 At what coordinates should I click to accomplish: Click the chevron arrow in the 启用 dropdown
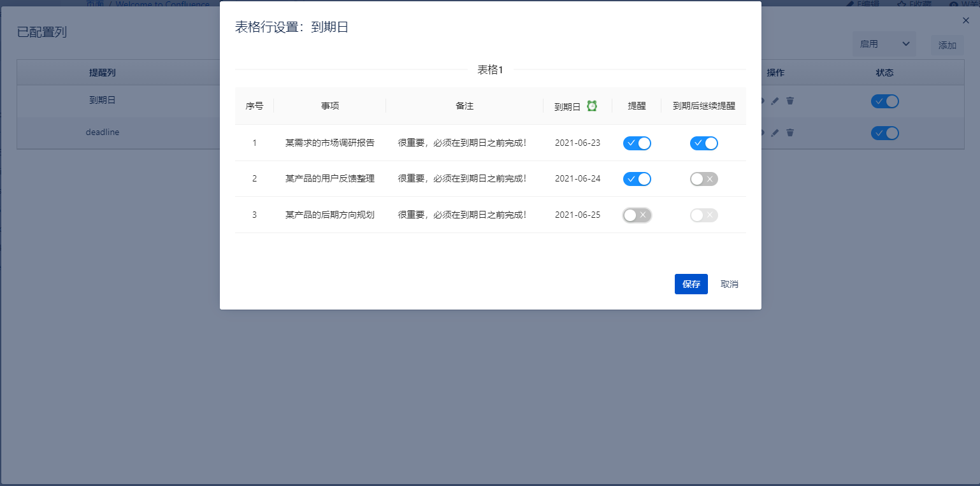[x=905, y=44]
